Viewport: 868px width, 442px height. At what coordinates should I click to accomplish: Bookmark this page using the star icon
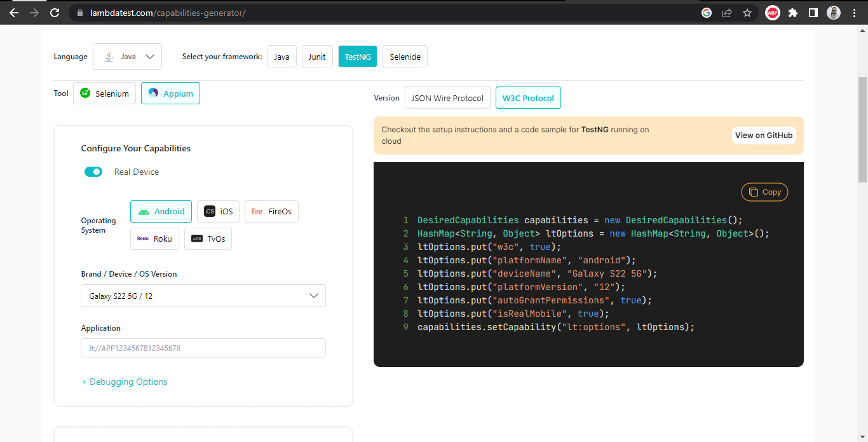tap(747, 13)
